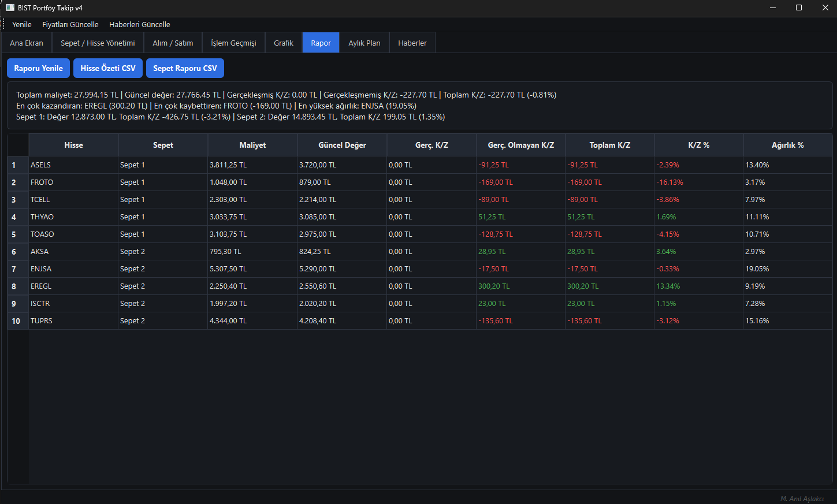Viewport: 837px width, 504px height.
Task: Go to the Alım / Satım tab
Action: tap(173, 43)
